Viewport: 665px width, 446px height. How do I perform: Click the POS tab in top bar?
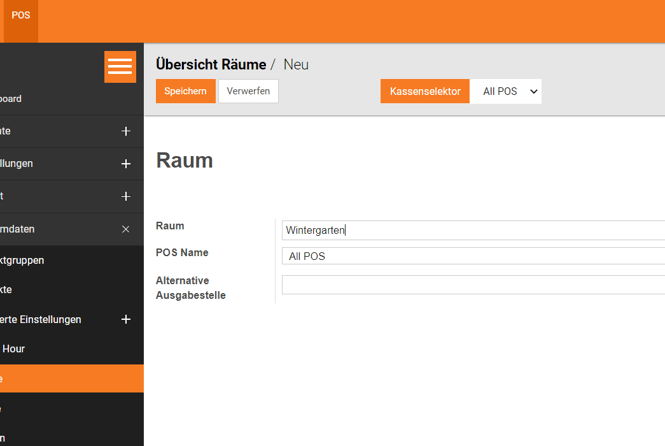click(x=21, y=16)
